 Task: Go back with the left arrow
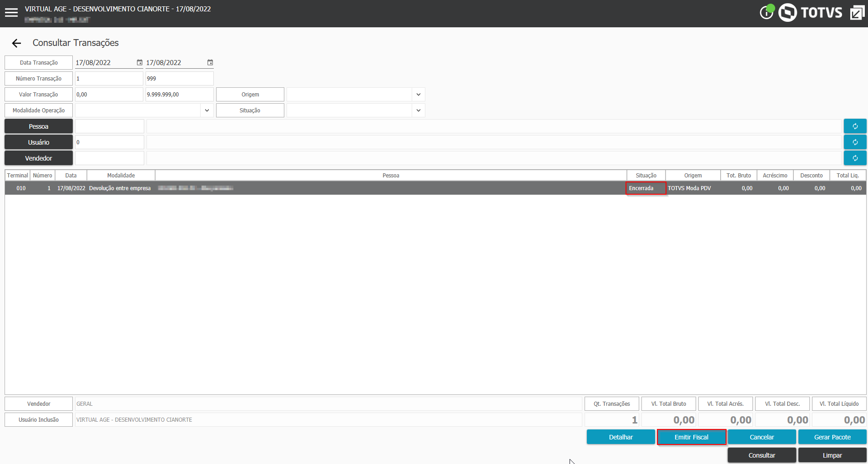pos(17,43)
